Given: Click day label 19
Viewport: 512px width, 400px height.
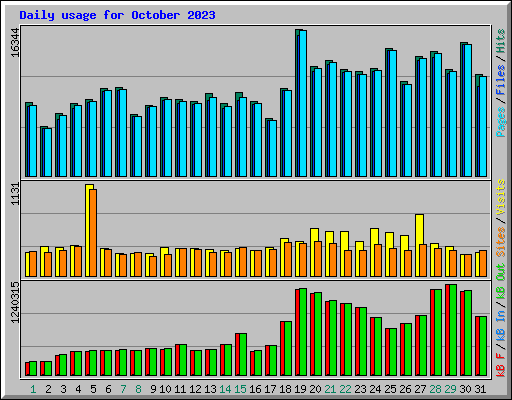Looking at the screenshot, I should coord(300,389).
